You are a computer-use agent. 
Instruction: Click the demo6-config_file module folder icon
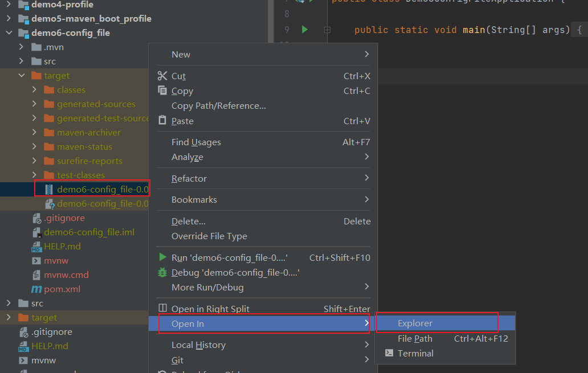click(x=23, y=33)
